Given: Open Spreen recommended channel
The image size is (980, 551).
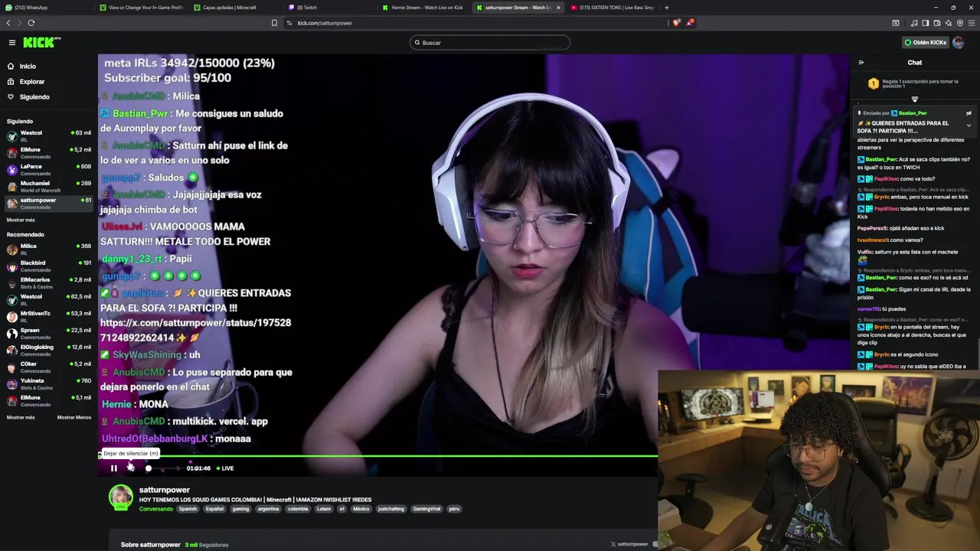Looking at the screenshot, I should click(47, 333).
